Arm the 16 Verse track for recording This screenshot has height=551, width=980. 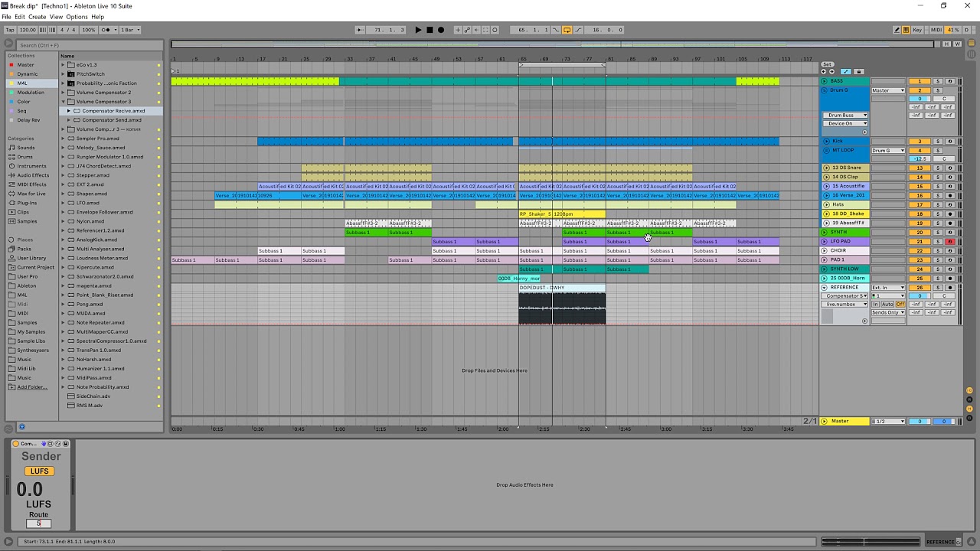click(950, 196)
